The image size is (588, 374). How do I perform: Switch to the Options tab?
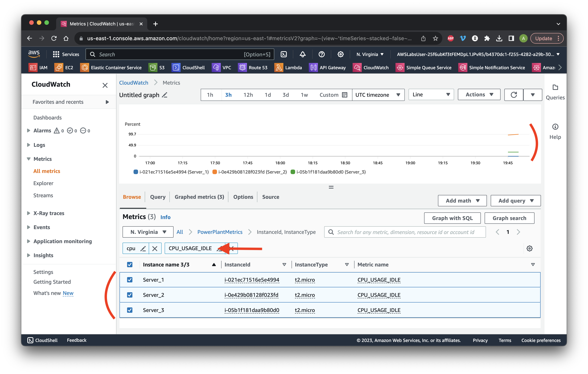pos(243,197)
